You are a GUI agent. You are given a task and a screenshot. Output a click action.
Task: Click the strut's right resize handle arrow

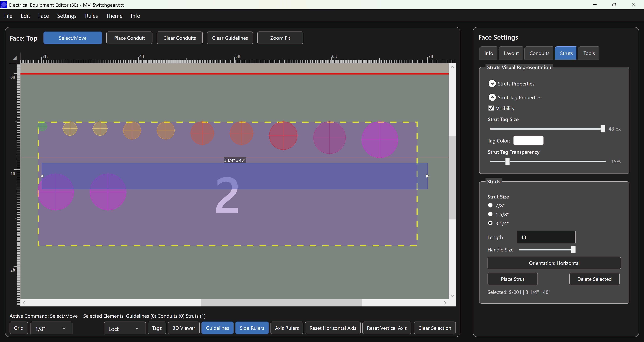tap(427, 176)
